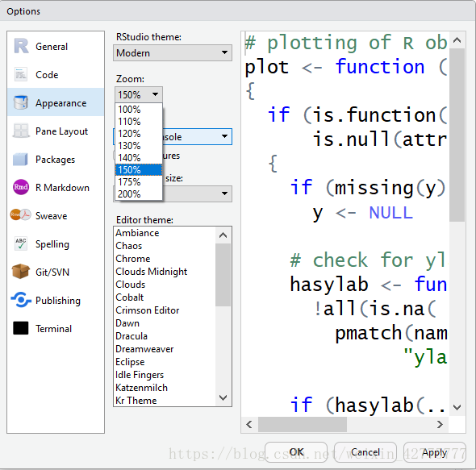Open the Git/SVN options page
The height and width of the screenshot is (470, 476).
point(56,272)
